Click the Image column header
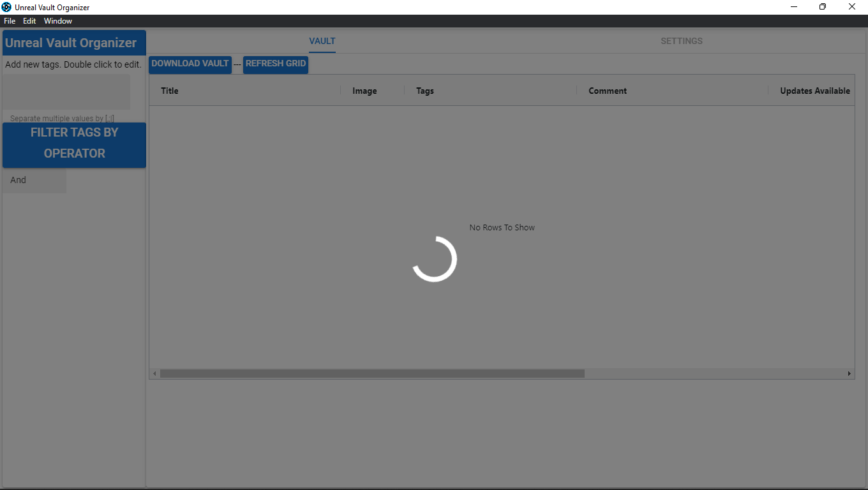Image resolution: width=868 pixels, height=490 pixels. (x=373, y=91)
